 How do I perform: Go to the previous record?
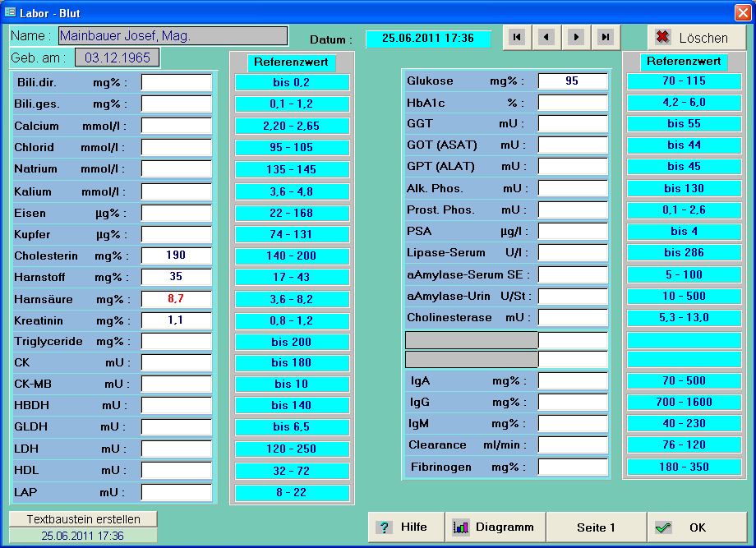point(546,37)
